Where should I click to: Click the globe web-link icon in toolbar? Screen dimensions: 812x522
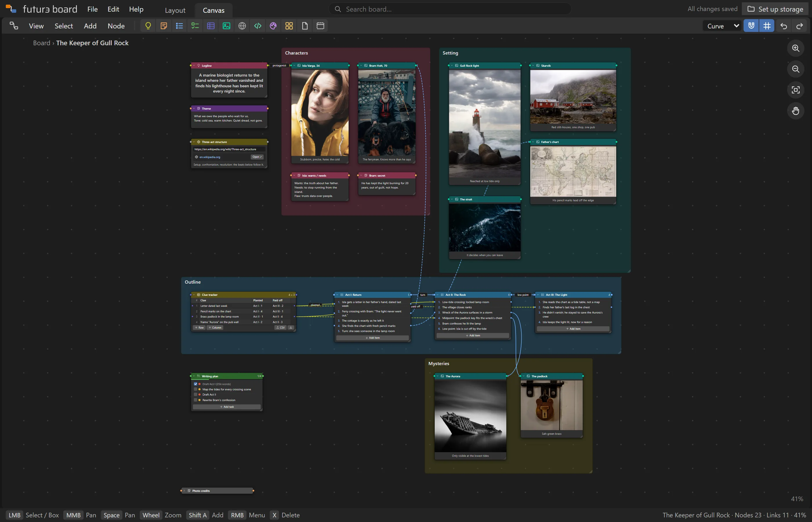click(242, 26)
